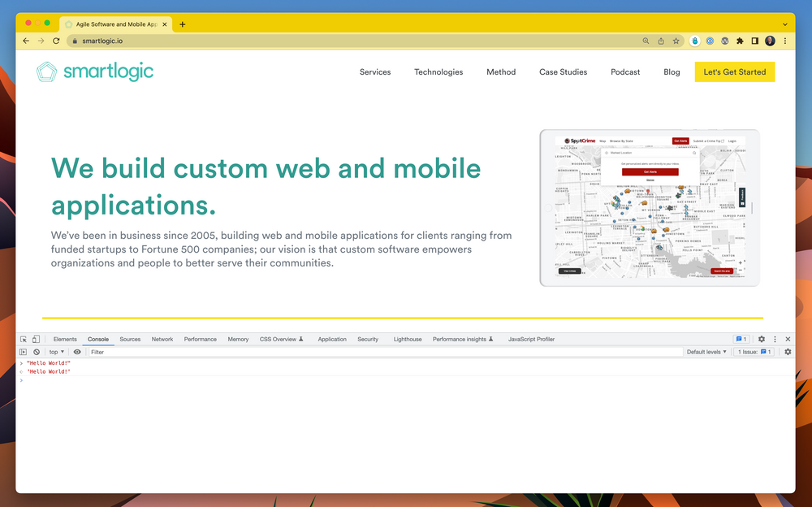Switch to the Elements tab
812x507 pixels.
tap(65, 339)
